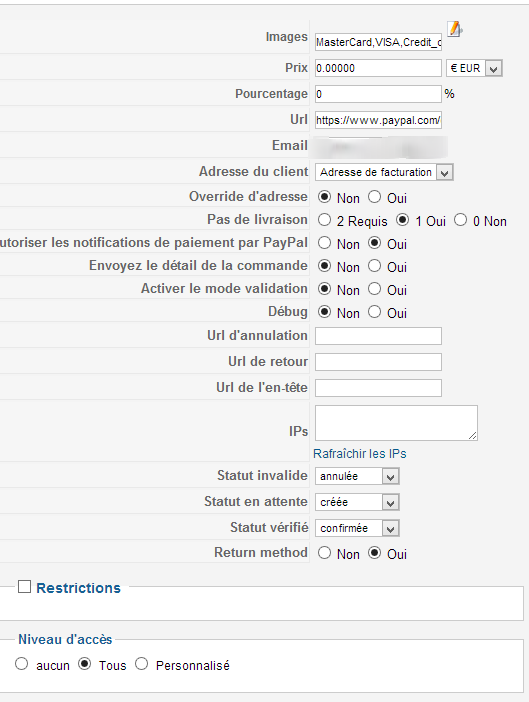Open the Statut vérifié dropdown
Image resolution: width=529 pixels, height=702 pixels.
(357, 528)
